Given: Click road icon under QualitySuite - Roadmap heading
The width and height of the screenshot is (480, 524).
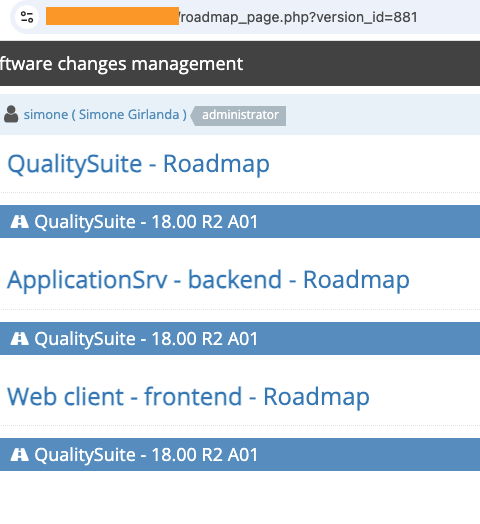Looking at the screenshot, I should (x=19, y=222).
